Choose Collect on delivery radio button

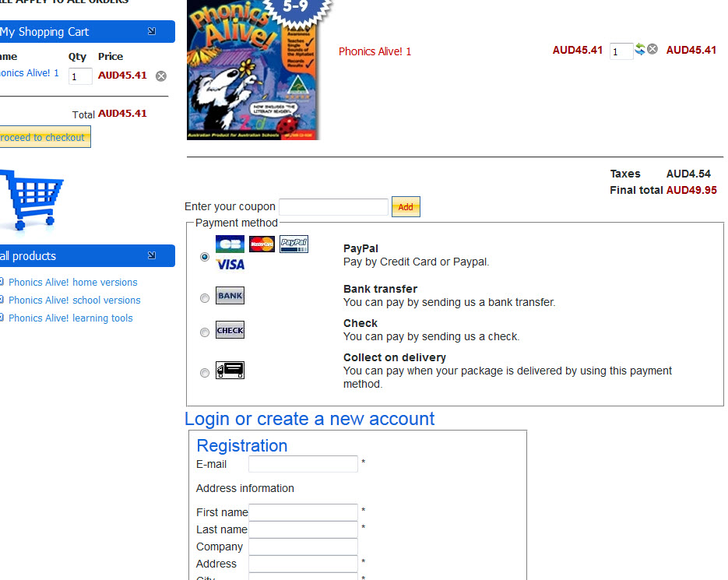(205, 373)
